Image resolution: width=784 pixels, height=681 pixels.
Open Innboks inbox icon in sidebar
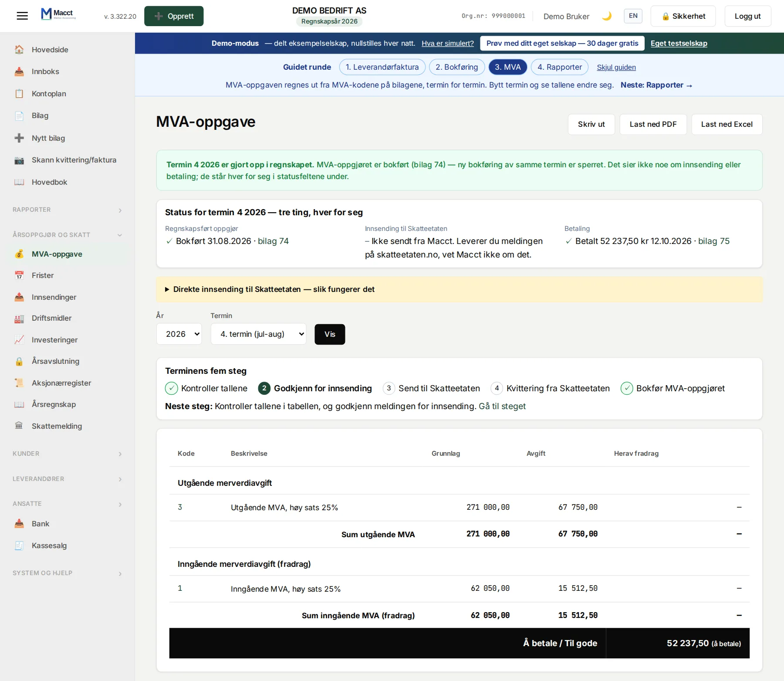click(19, 71)
